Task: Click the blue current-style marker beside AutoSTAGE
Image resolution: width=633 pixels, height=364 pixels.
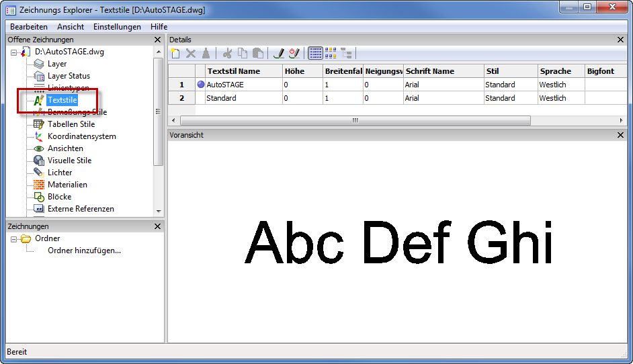Action: point(200,85)
